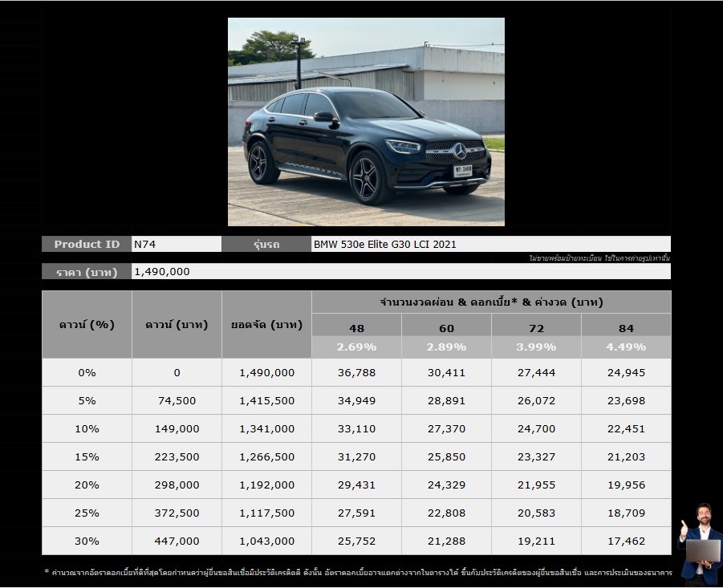723x588 pixels.
Task: Click the ราคา (บาท) label
Action: (87, 271)
